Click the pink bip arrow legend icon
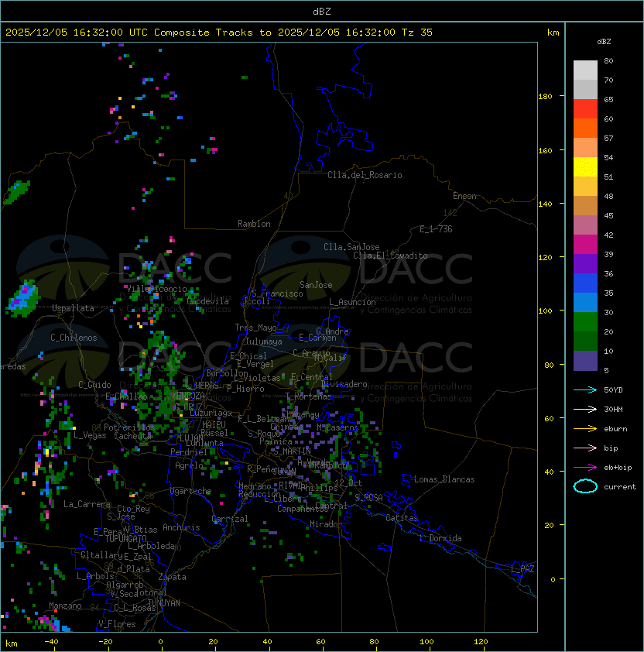Image resolution: width=644 pixels, height=652 pixels. coord(585,448)
